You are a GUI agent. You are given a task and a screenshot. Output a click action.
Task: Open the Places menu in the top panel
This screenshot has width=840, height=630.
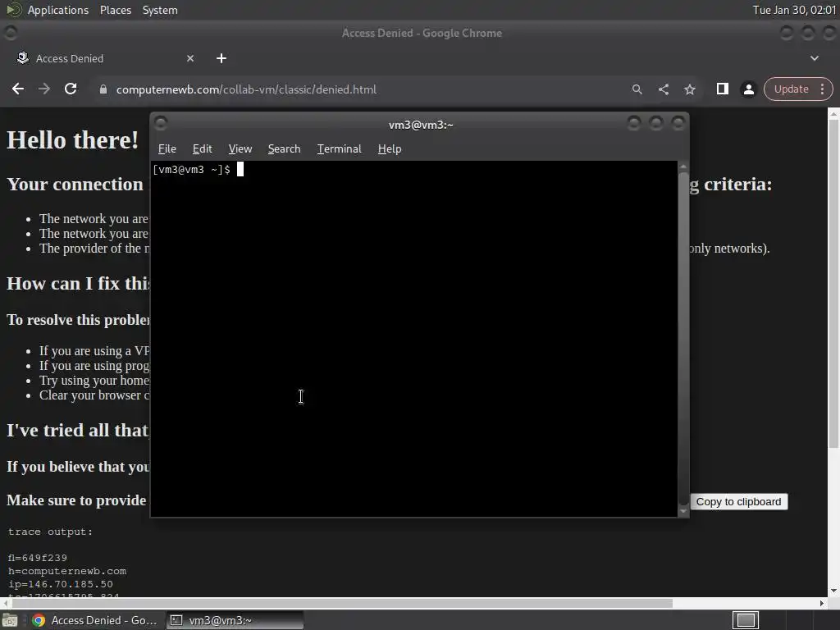(115, 10)
